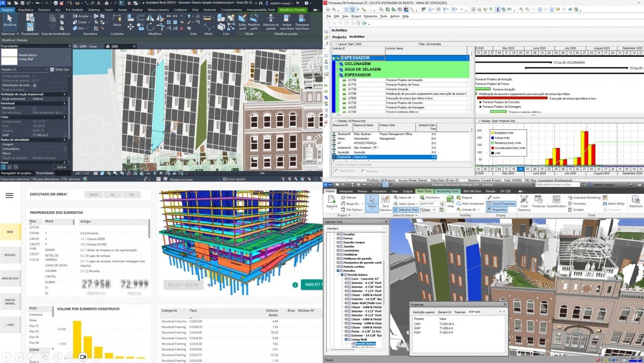Viewport: 644px width, 363px height.
Task: Open the hamburger menu in the BIM dashboard
Action: point(9,195)
